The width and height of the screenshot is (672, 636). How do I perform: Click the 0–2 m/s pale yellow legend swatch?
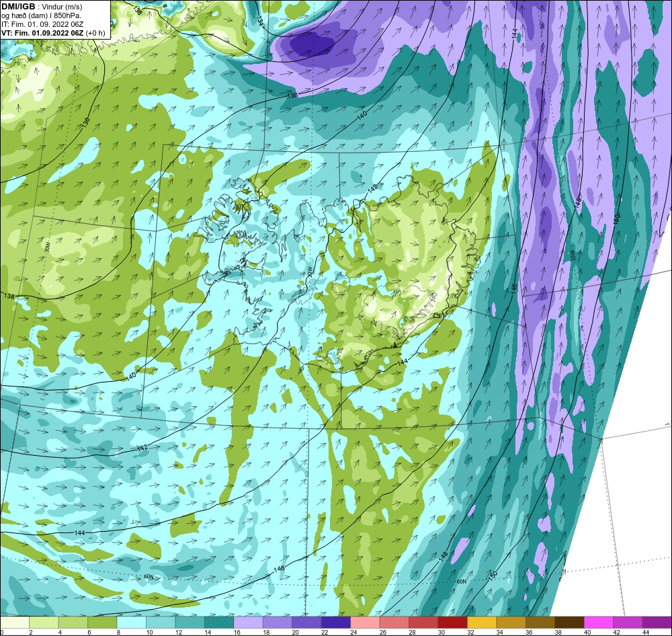pyautogui.click(x=15, y=623)
